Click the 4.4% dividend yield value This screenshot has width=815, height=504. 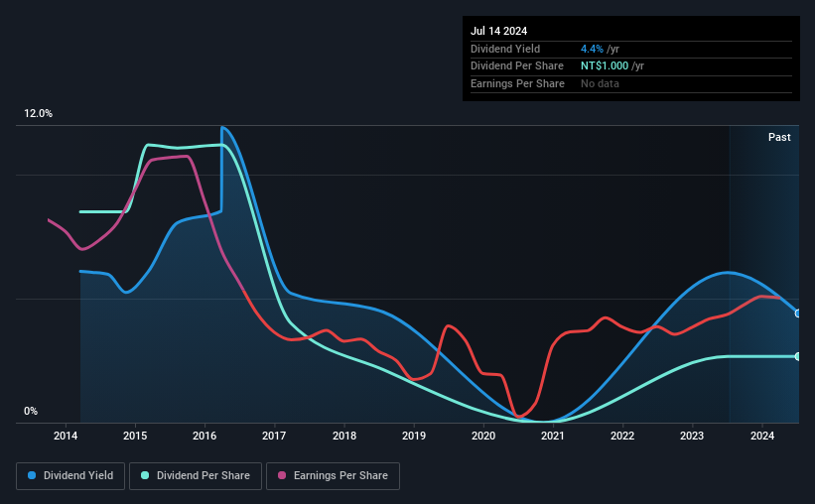point(592,49)
